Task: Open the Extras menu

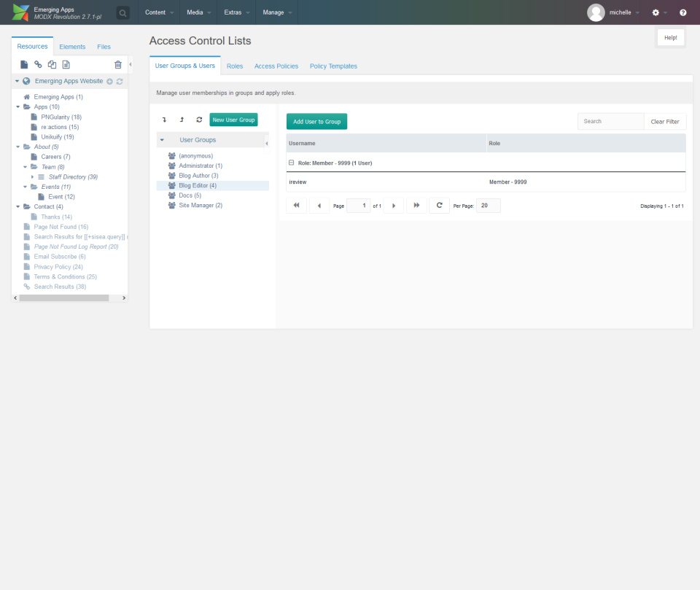Action: tap(235, 12)
